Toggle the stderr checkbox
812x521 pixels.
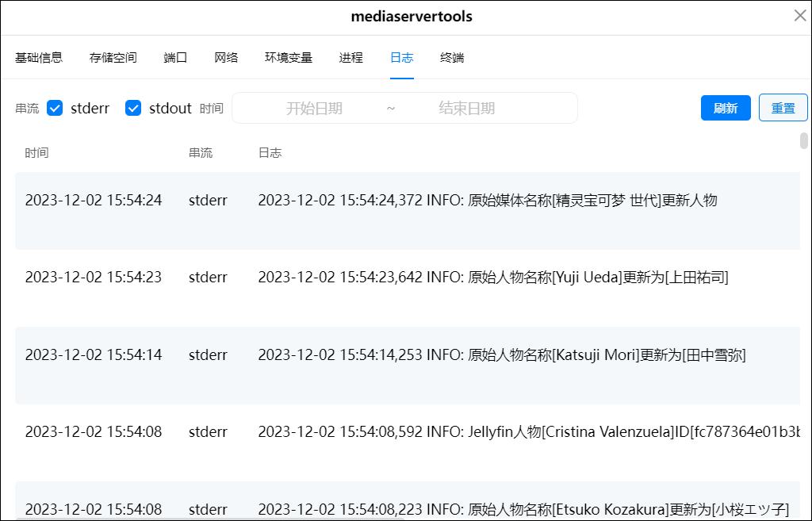click(55, 108)
